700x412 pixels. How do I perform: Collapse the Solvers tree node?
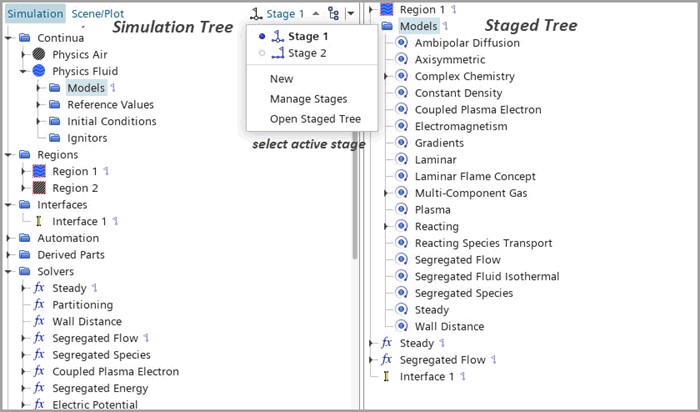(x=9, y=271)
